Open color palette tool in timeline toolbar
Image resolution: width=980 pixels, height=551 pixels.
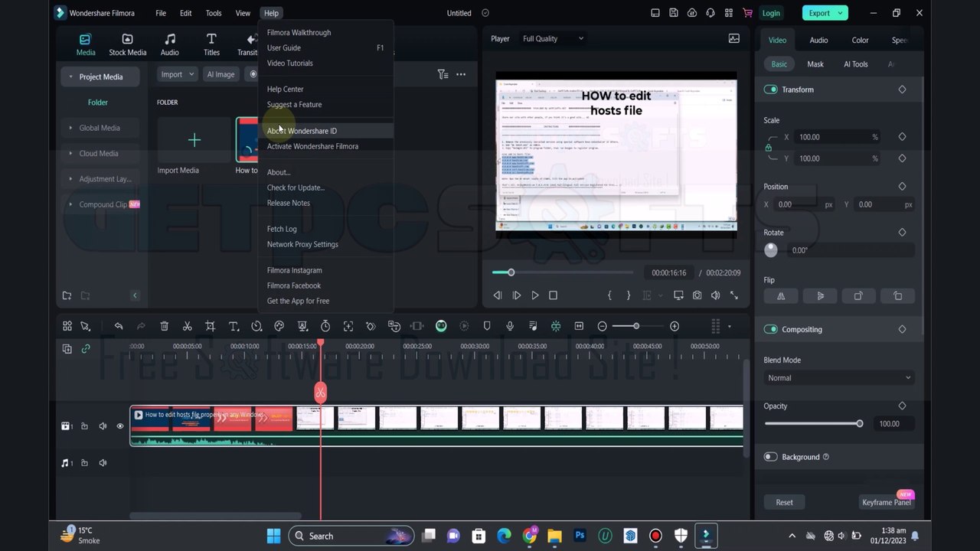(279, 326)
